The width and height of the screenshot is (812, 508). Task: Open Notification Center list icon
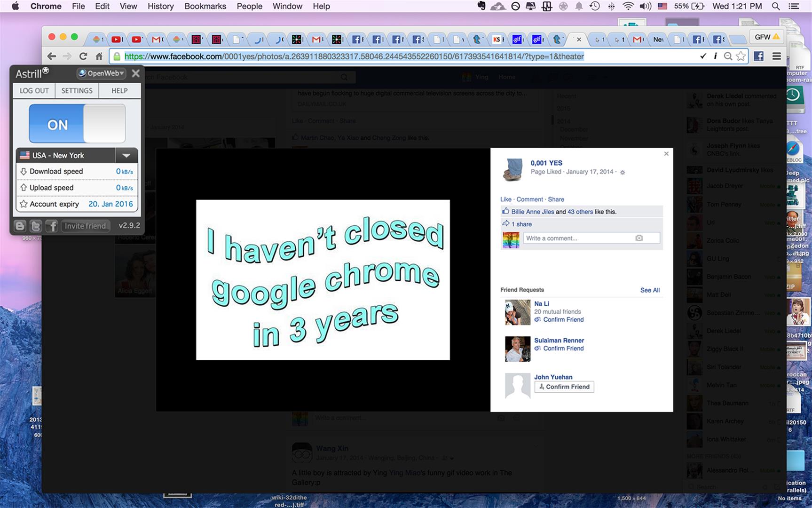click(794, 6)
